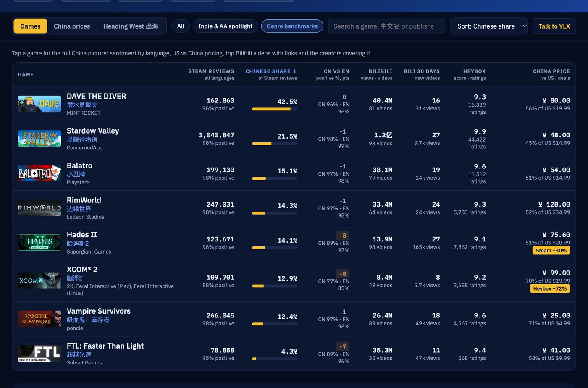
Task: Sort by the Chinese Share column header
Action: [271, 74]
